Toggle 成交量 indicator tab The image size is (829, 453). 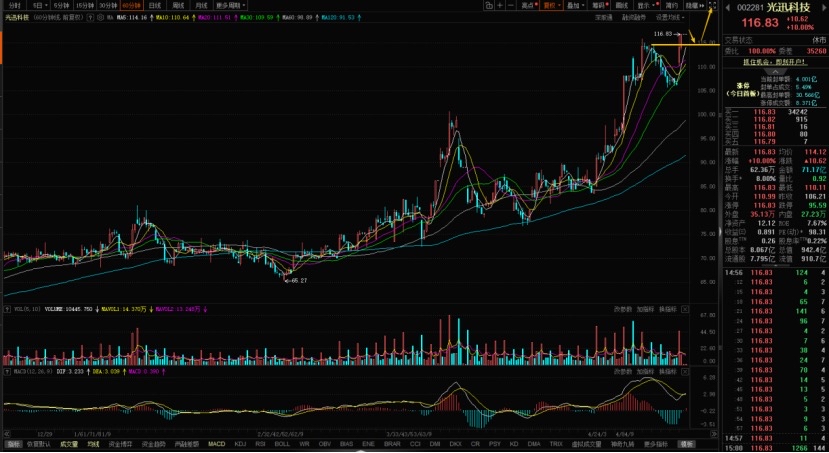click(69, 444)
